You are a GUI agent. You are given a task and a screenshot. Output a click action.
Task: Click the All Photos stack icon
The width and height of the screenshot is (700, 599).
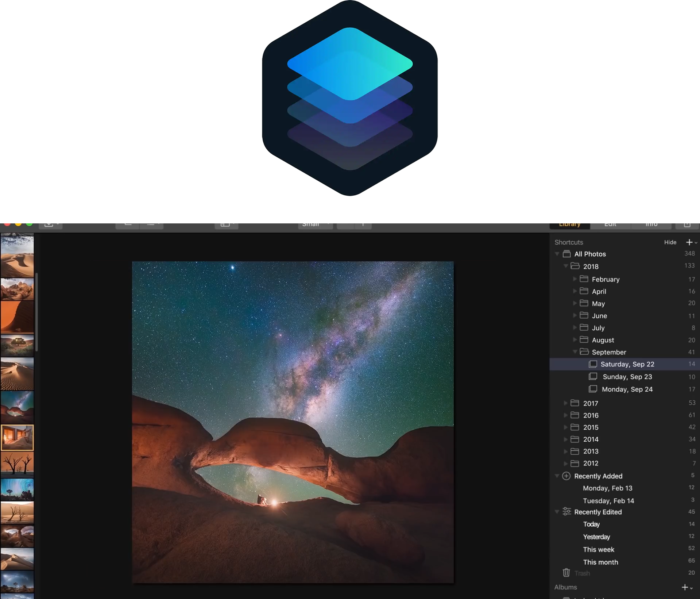[x=566, y=254]
